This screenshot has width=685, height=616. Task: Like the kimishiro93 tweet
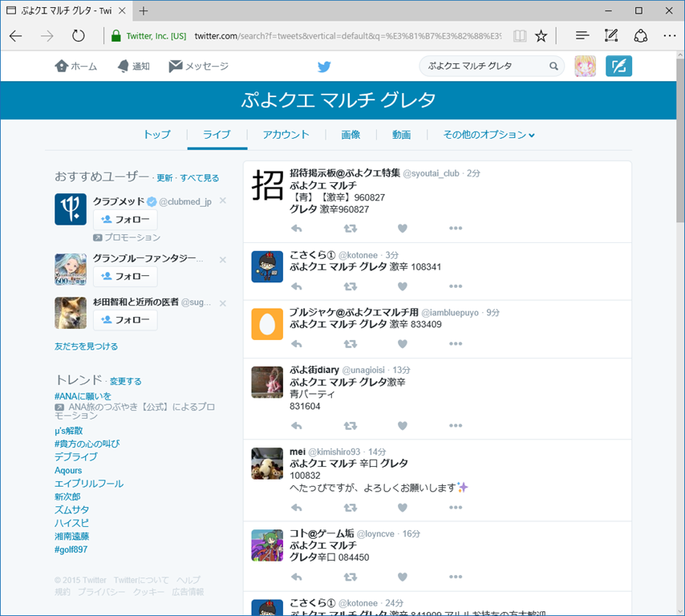pos(403,507)
